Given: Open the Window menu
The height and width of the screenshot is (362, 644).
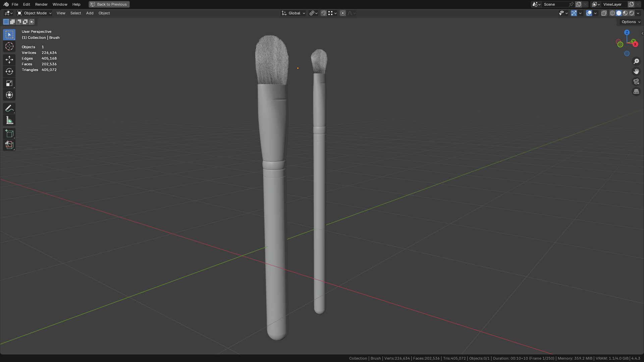Looking at the screenshot, I should click(60, 4).
